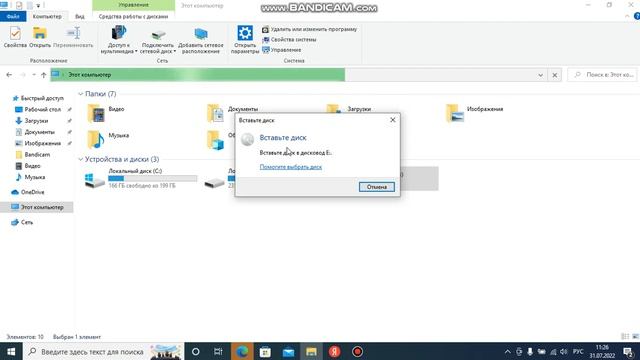Open the notification center icon
Screen dimensions: 640x360
(x=629, y=351)
